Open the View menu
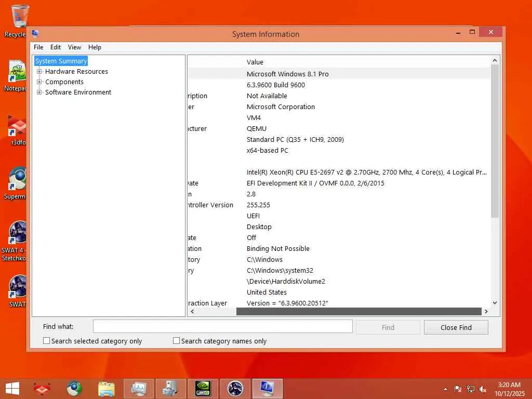The height and width of the screenshot is (399, 532). pyautogui.click(x=74, y=47)
